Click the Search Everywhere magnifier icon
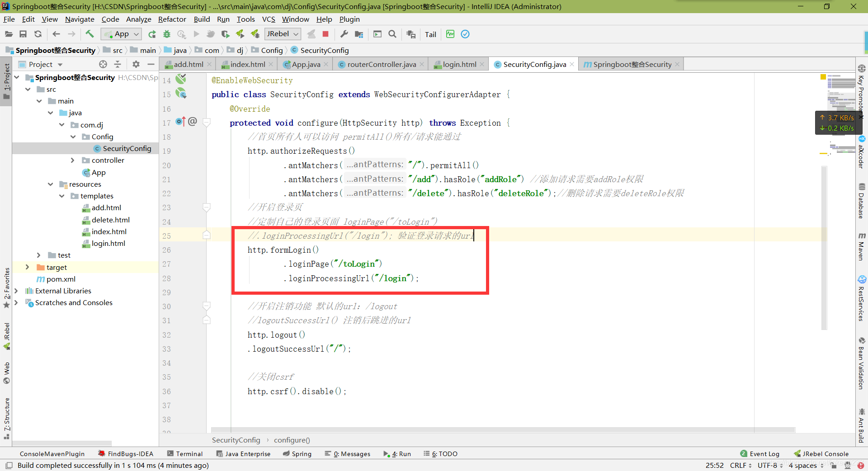Image resolution: width=868 pixels, height=471 pixels. point(392,34)
